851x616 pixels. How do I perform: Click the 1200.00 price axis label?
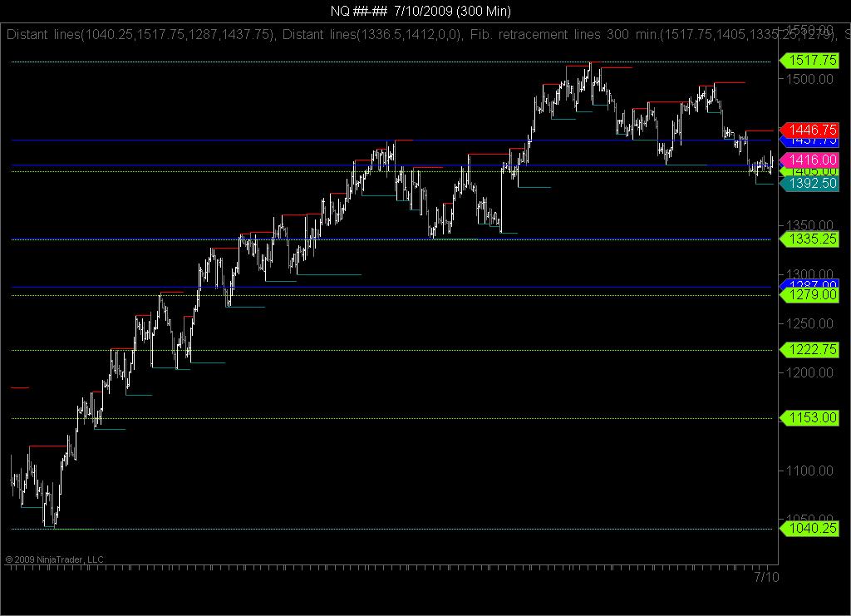pos(809,372)
